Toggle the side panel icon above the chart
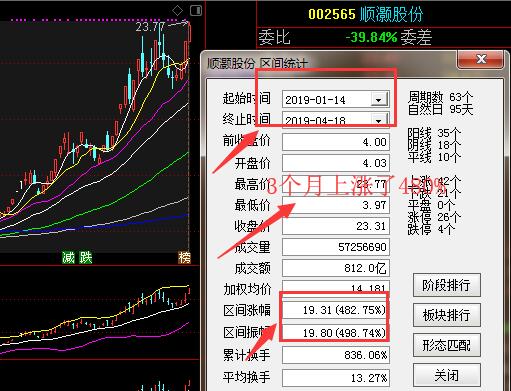This screenshot has height=391, width=511. [x=196, y=11]
